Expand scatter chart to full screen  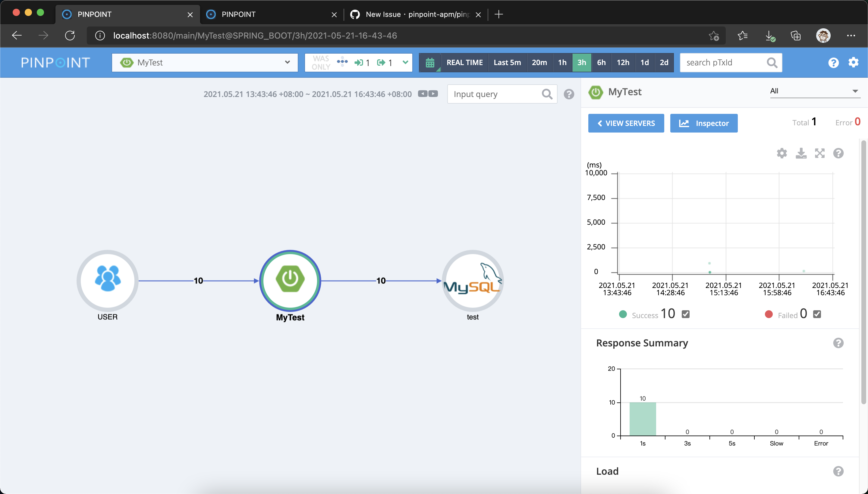click(819, 153)
